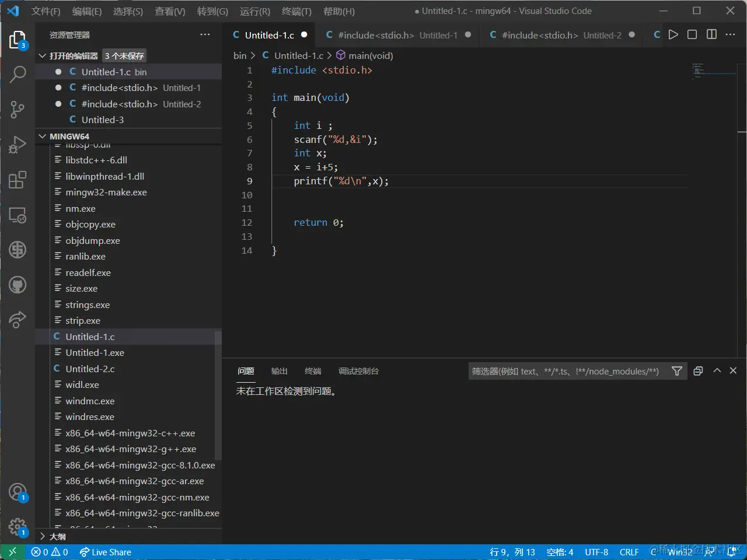Image resolution: width=747 pixels, height=560 pixels.
Task: Maximize the bottom panel with the chevron
Action: pos(717,371)
